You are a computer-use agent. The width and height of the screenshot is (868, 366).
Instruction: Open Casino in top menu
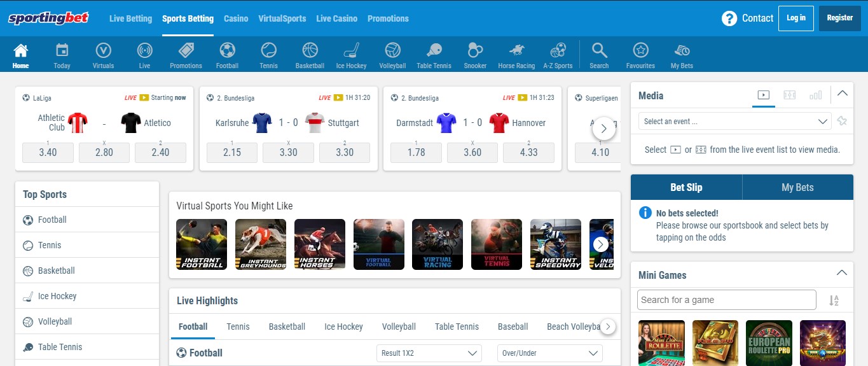236,18
